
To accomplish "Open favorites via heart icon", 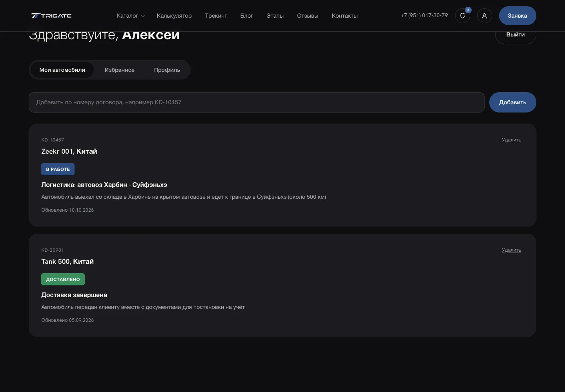I will (x=463, y=16).
